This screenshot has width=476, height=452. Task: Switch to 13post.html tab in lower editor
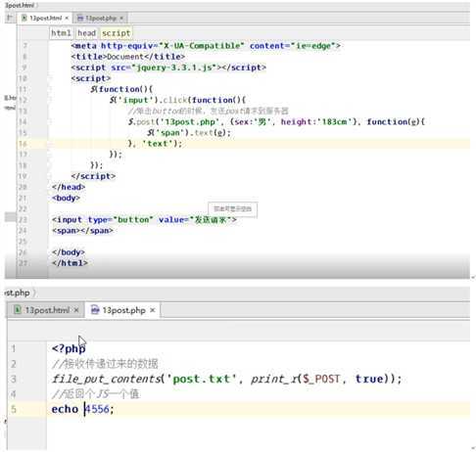[x=46, y=310]
